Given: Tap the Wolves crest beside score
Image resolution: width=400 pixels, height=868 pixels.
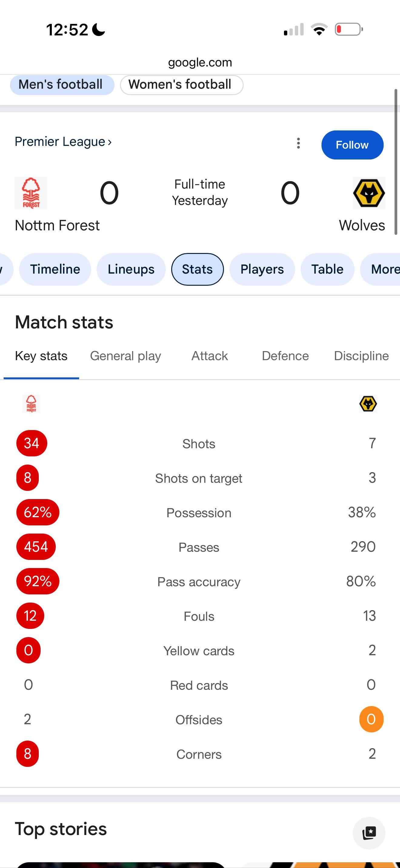Looking at the screenshot, I should pyautogui.click(x=368, y=193).
